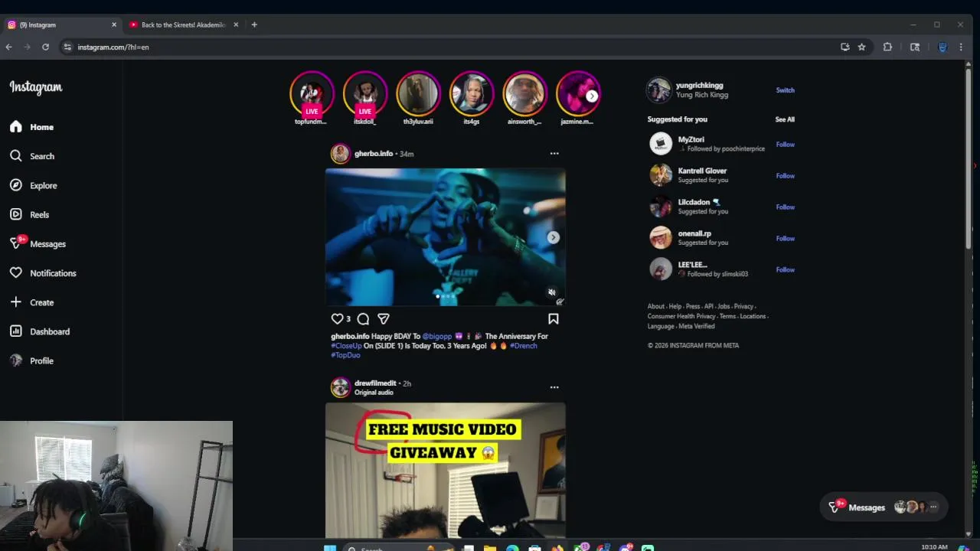This screenshot has height=551, width=980.
Task: Open the @bigopp mention in caption
Action: tap(437, 336)
